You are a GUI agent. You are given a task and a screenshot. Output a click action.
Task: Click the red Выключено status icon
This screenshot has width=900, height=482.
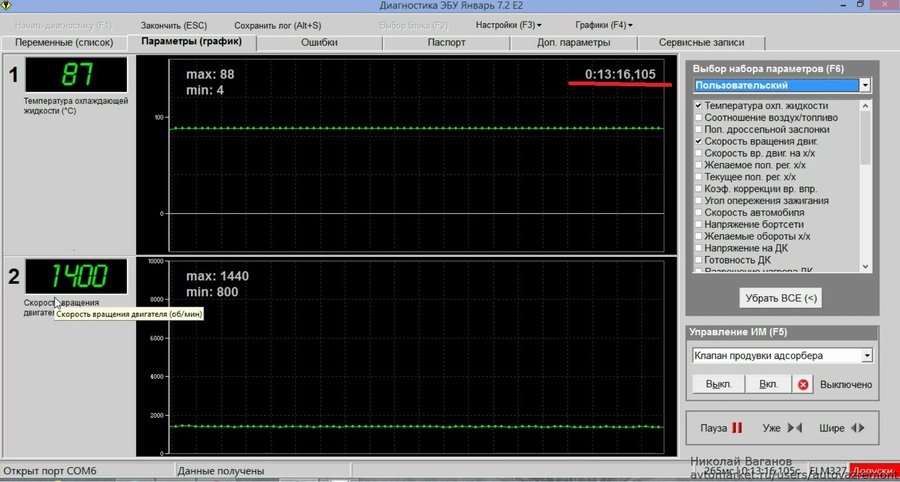click(x=802, y=384)
